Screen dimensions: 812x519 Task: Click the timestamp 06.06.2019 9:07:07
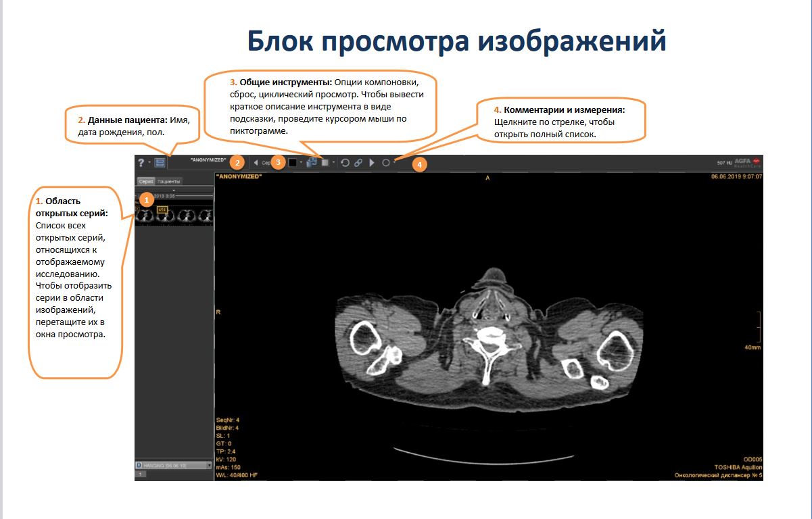(x=736, y=176)
